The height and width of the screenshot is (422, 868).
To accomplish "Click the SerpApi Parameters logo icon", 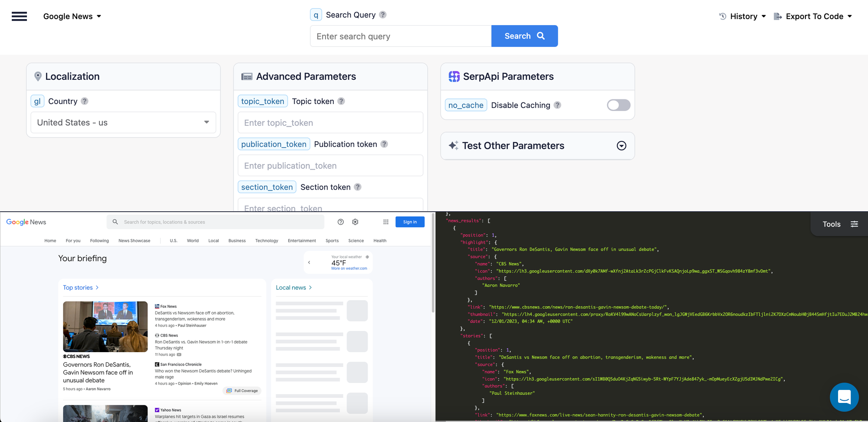I will tap(454, 76).
